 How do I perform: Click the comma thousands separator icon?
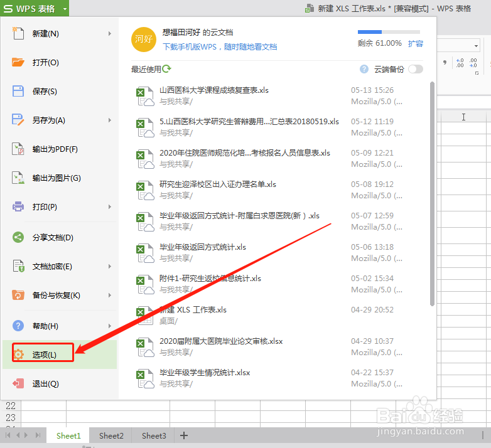click(445, 63)
